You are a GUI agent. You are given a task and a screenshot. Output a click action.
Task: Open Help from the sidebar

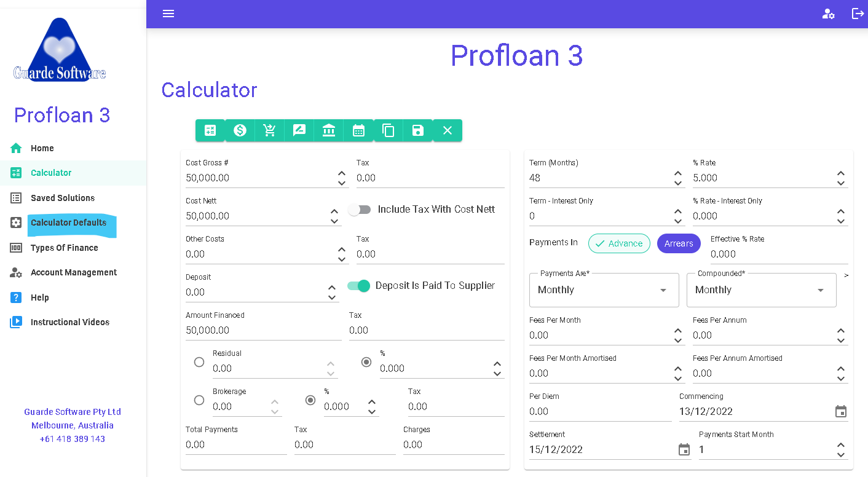coord(73,298)
